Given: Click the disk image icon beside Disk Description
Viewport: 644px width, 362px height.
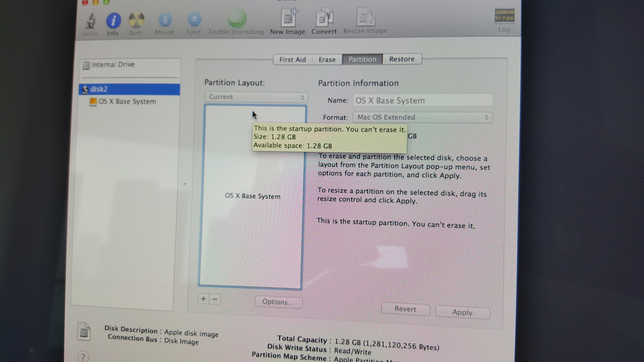Looking at the screenshot, I should [84, 331].
